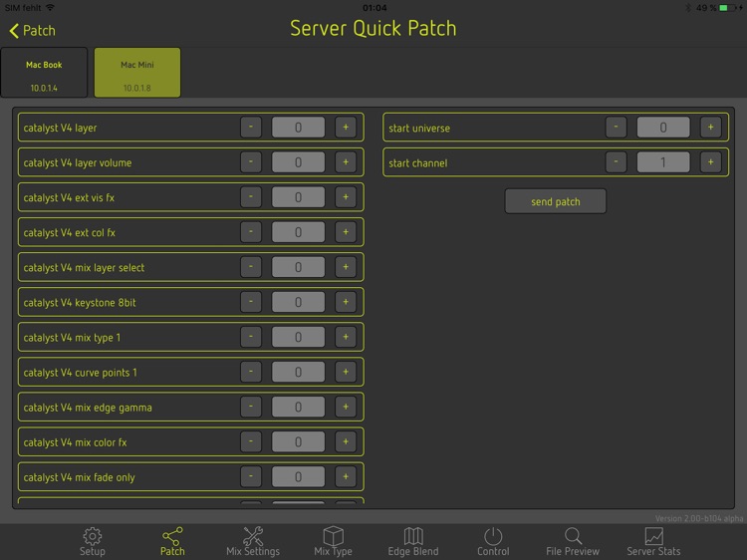Viewport: 747px width, 560px height.
Task: Decrease catalyst V4 layer volume value
Action: (251, 162)
